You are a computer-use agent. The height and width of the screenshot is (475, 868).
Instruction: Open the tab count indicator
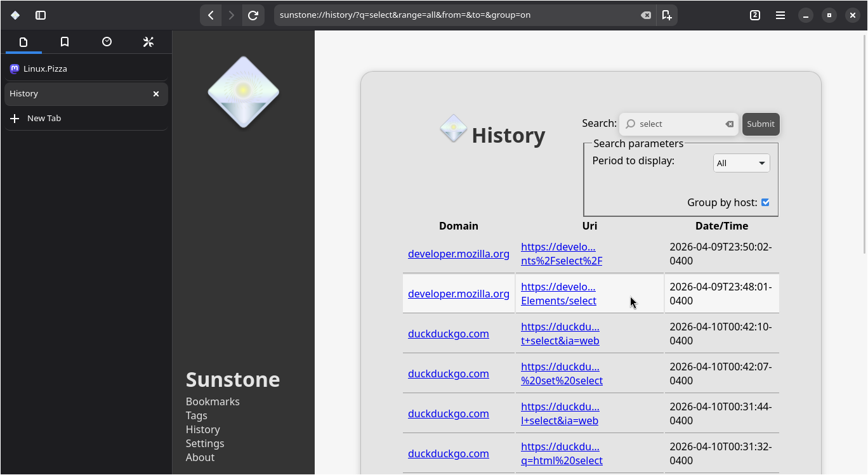(755, 15)
